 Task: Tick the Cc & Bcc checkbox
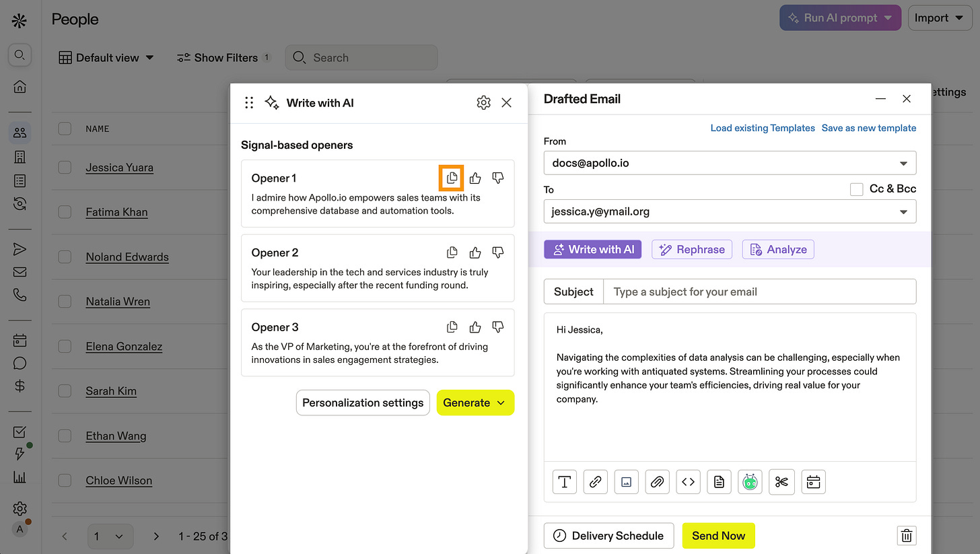856,189
